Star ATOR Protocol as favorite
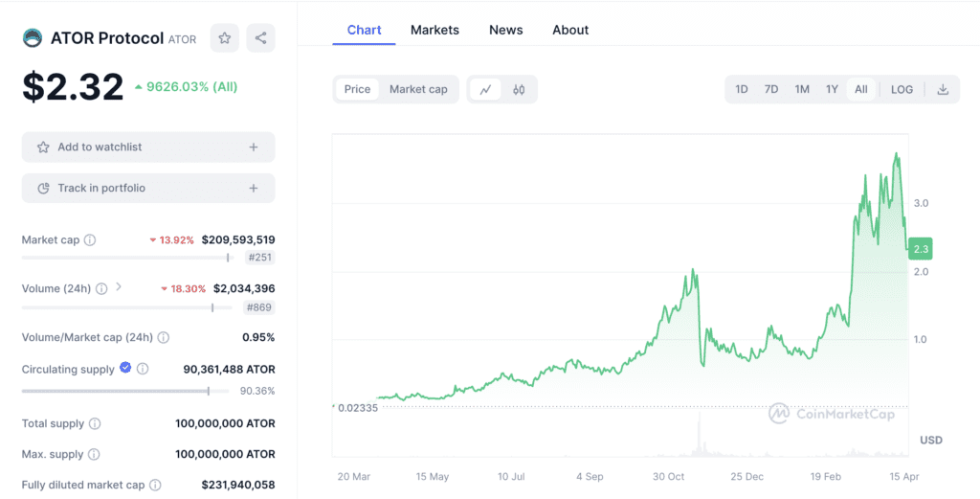980x499 pixels. pos(224,38)
